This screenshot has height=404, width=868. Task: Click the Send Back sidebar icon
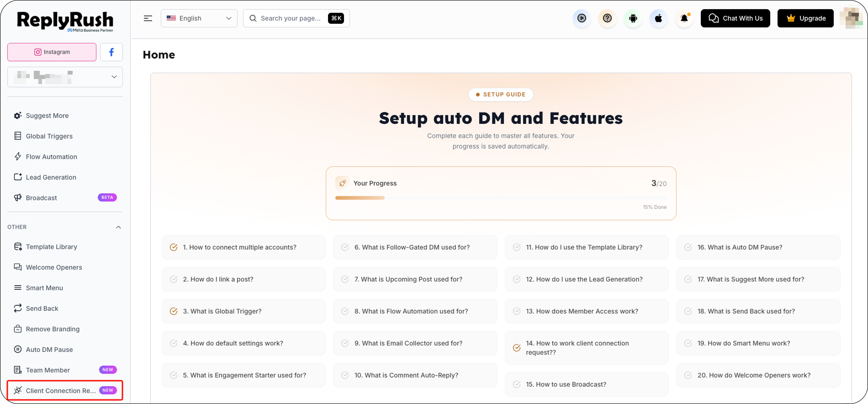pos(18,308)
